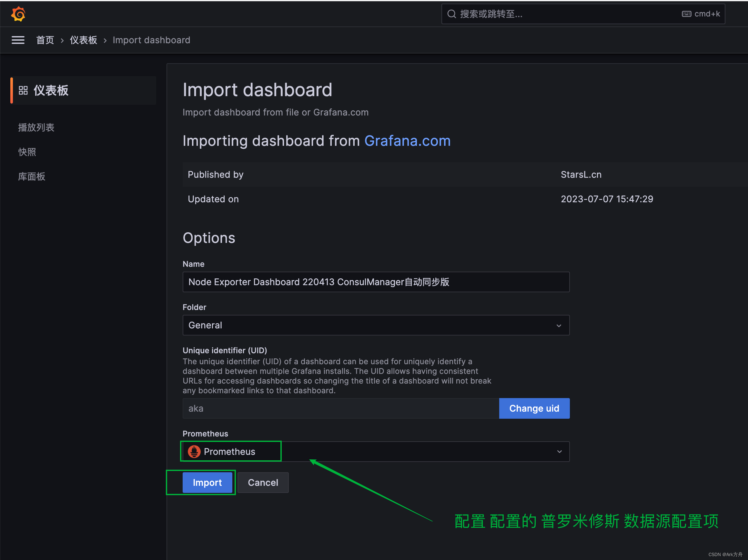Click the Updated on label
The image size is (748, 560).
(x=213, y=199)
